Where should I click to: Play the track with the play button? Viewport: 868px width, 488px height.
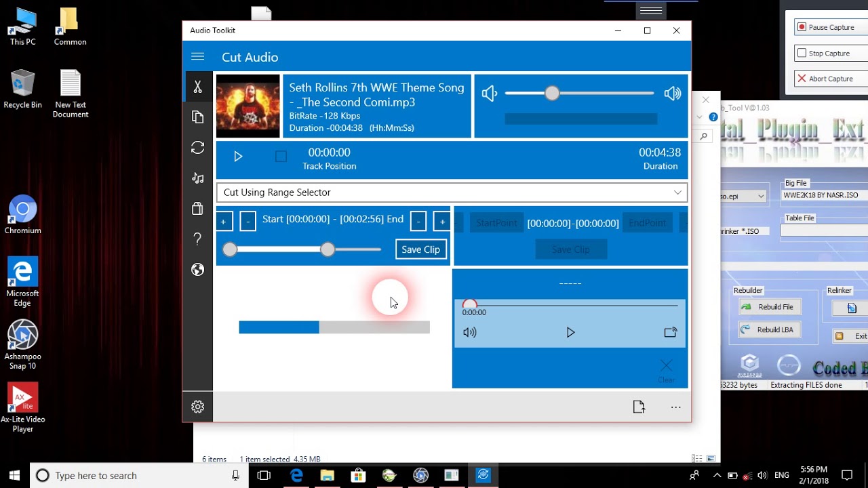(x=238, y=157)
